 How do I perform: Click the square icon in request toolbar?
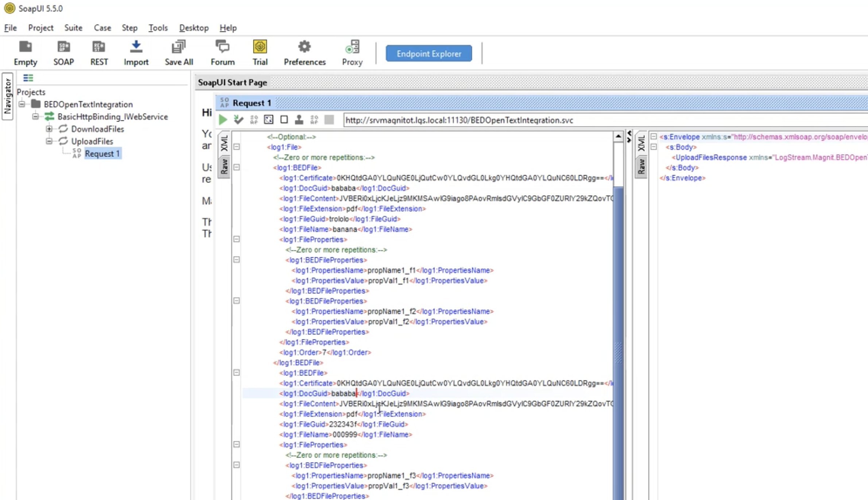click(x=284, y=120)
